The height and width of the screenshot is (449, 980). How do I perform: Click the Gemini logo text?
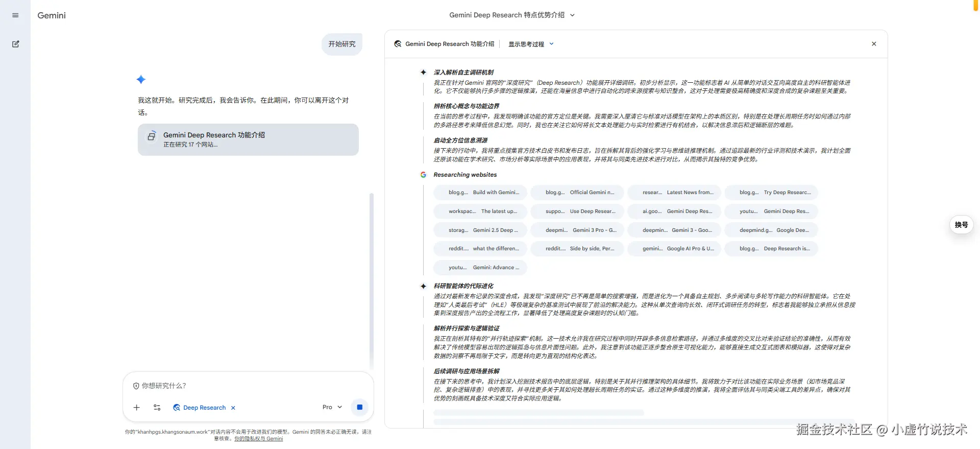pyautogui.click(x=52, y=15)
